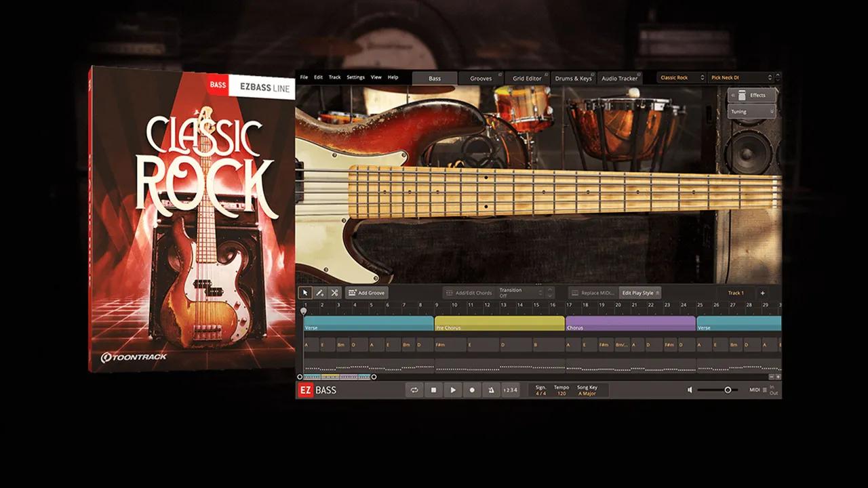The width and height of the screenshot is (868, 488).
Task: Click the playhead marker at bar 1
Action: click(304, 310)
